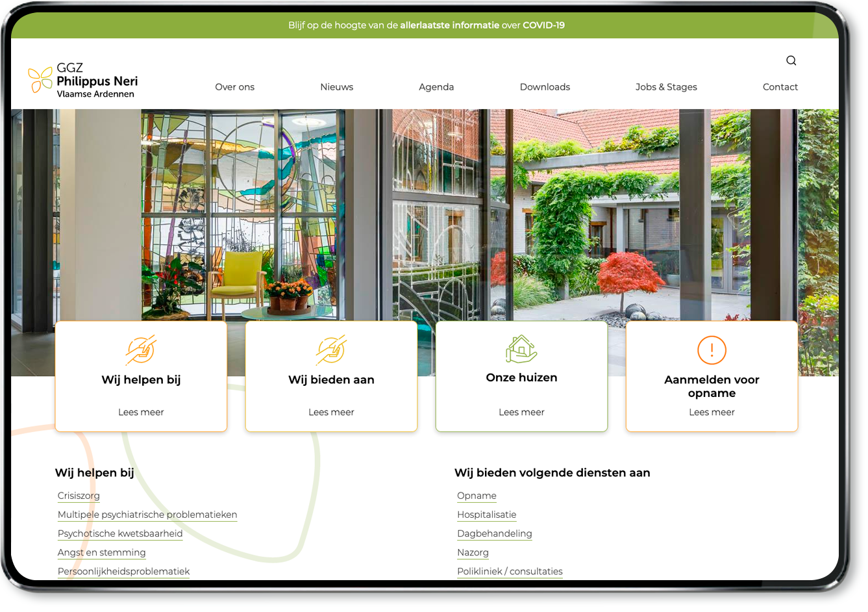The width and height of the screenshot is (868, 612).
Task: Open the Angst en stemming link
Action: click(x=101, y=552)
